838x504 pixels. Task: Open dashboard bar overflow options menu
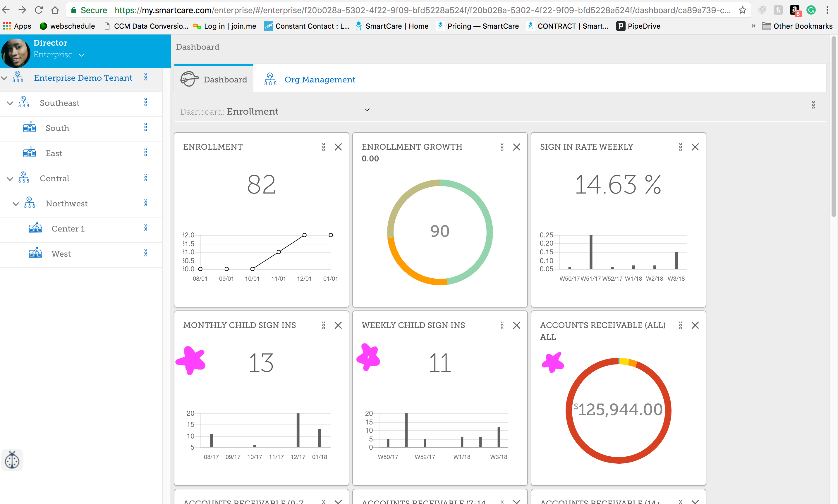point(813,105)
